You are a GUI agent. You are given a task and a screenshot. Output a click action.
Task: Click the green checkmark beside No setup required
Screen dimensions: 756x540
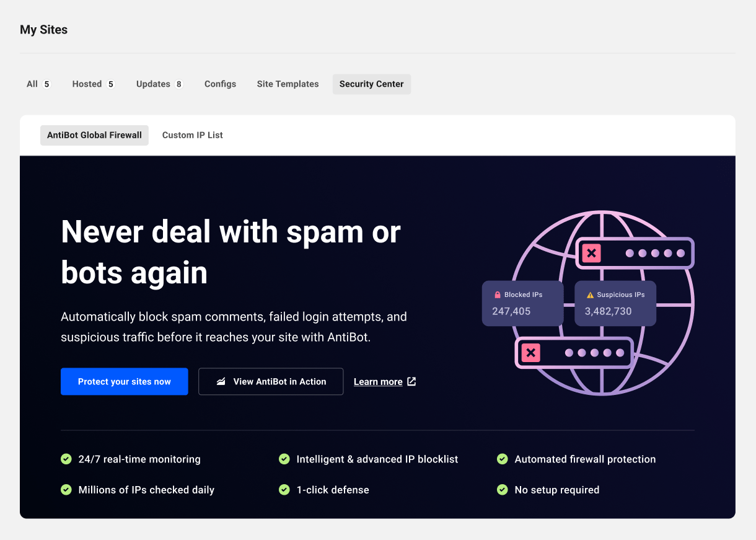503,489
